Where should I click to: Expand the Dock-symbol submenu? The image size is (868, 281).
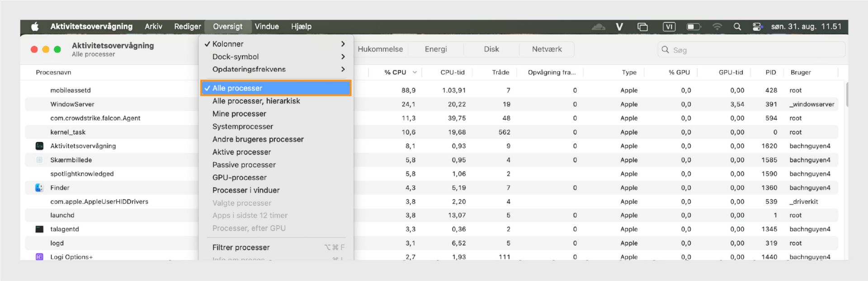pos(275,56)
